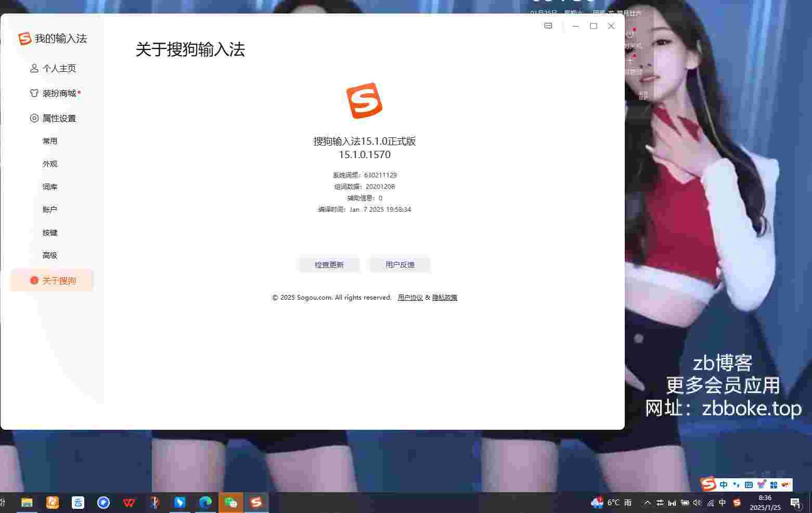This screenshot has width=812, height=513.
Task: Click the Sogou S logo on IME toolbar
Action: (708, 484)
